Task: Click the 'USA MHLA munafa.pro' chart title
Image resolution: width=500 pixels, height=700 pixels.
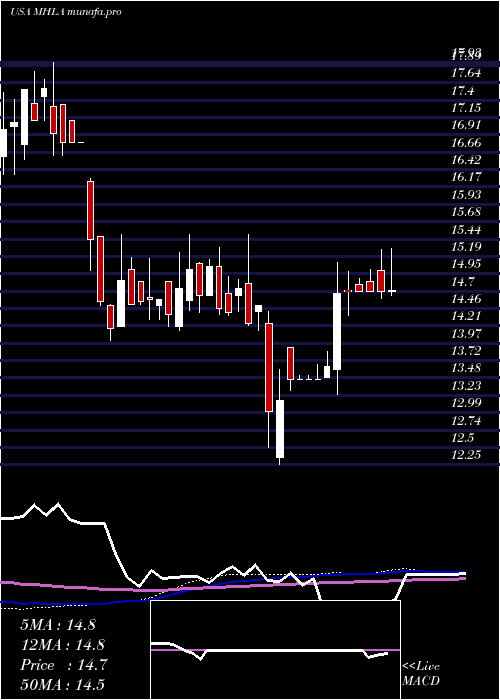Action: pyautogui.click(x=65, y=12)
